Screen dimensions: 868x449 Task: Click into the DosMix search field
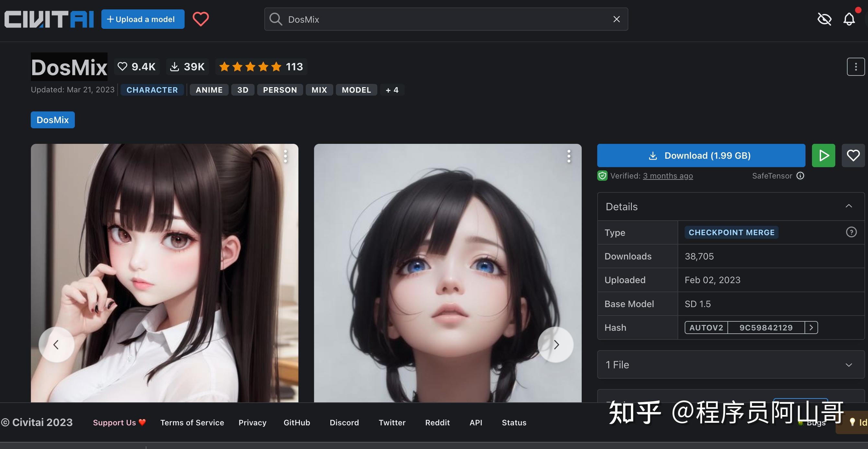[438, 19]
